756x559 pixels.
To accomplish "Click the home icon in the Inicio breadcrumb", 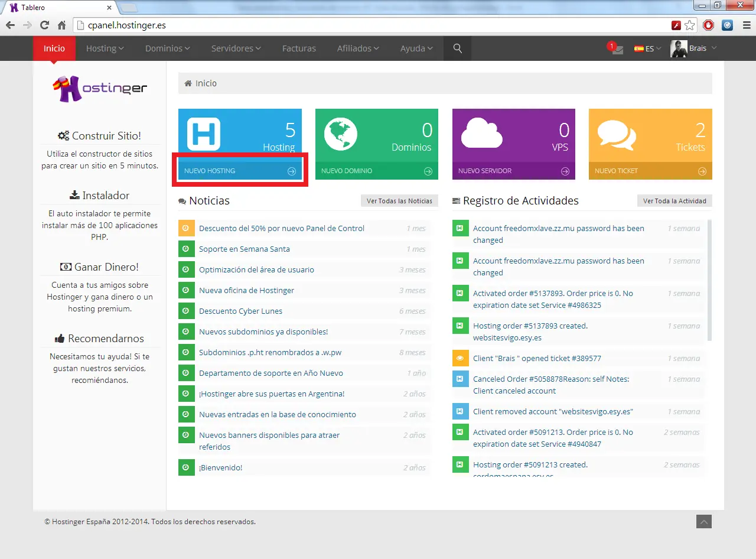I will tap(188, 83).
